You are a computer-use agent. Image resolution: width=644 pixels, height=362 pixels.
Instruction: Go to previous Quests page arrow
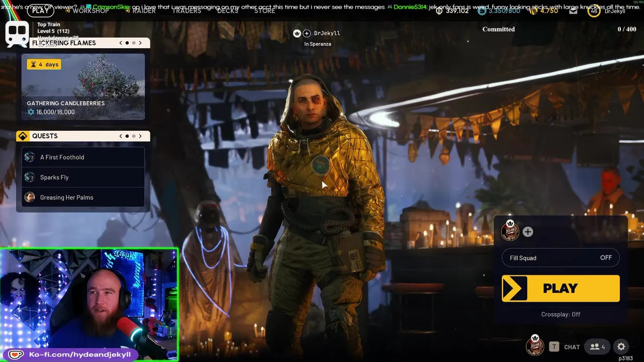pos(121,136)
